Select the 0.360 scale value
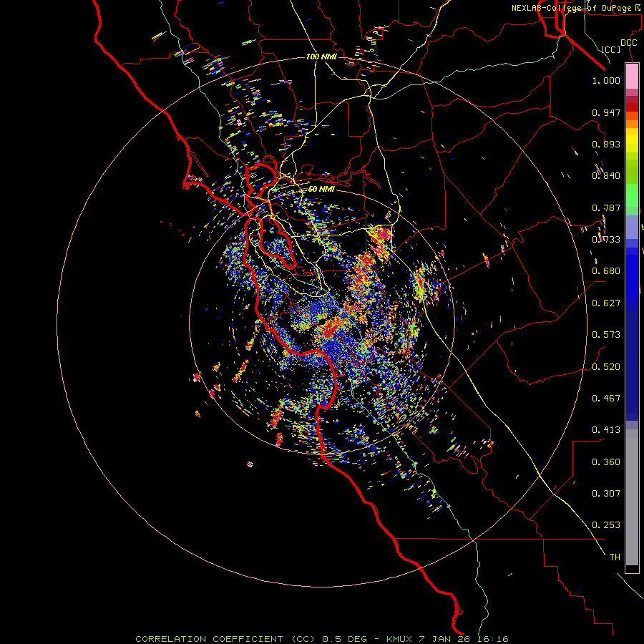The width and height of the screenshot is (644, 644). (606, 462)
